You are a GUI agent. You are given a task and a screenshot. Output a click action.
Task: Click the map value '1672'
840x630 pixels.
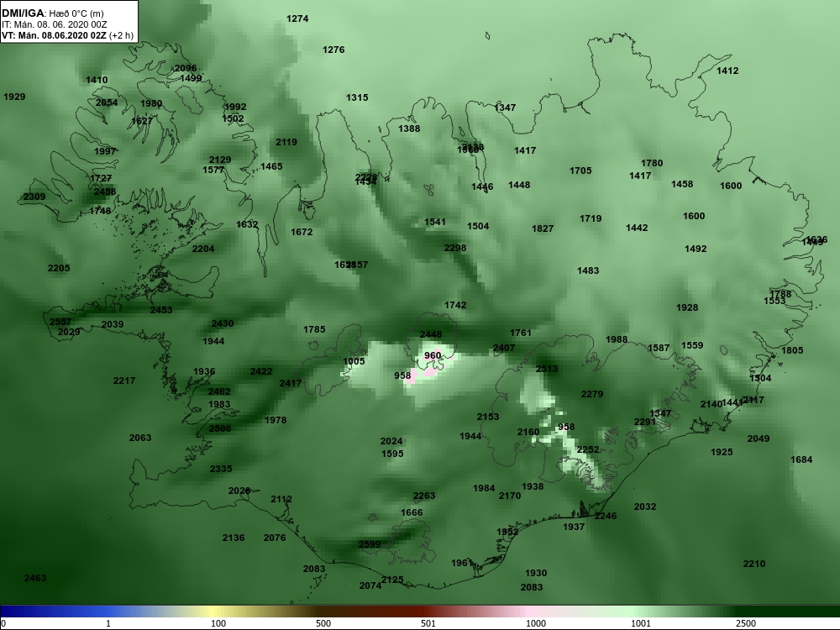pos(302,232)
